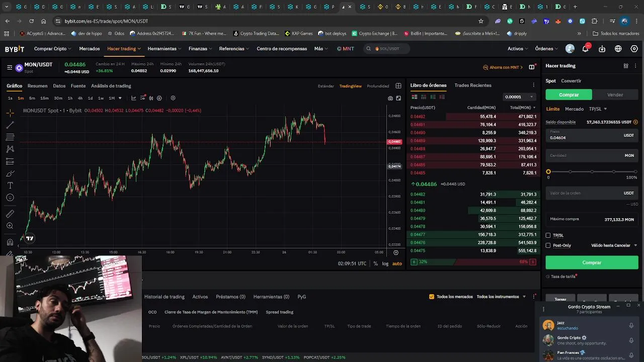Image resolution: width=644 pixels, height=362 pixels.
Task: Click the Cantidad MON input field
Action: coord(592,155)
